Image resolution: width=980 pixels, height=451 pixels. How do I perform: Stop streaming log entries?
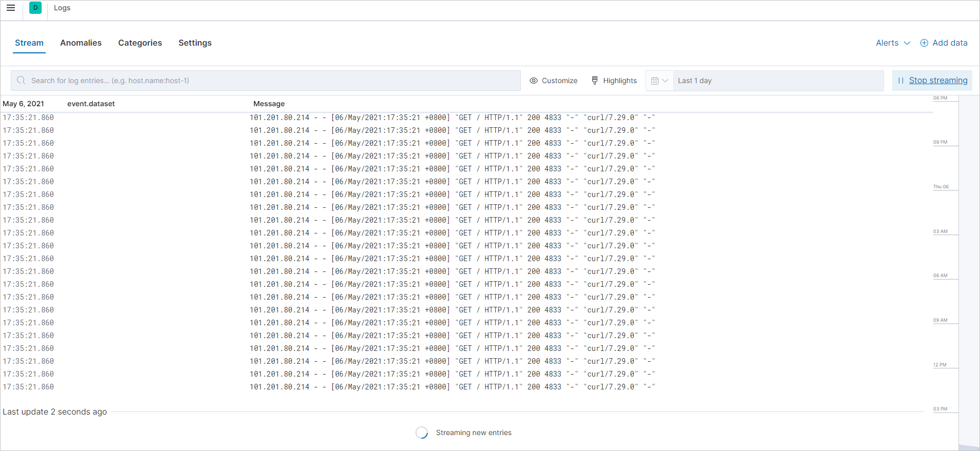pyautogui.click(x=932, y=81)
